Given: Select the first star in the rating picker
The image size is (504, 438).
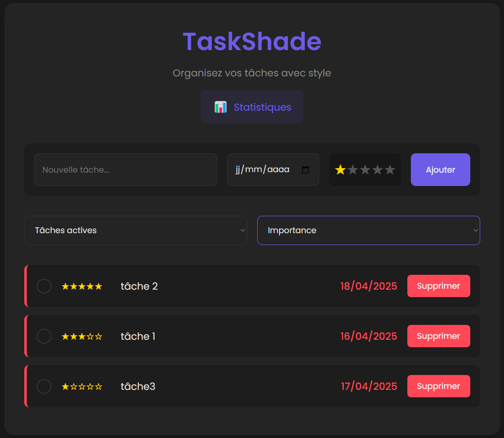Looking at the screenshot, I should coord(340,170).
